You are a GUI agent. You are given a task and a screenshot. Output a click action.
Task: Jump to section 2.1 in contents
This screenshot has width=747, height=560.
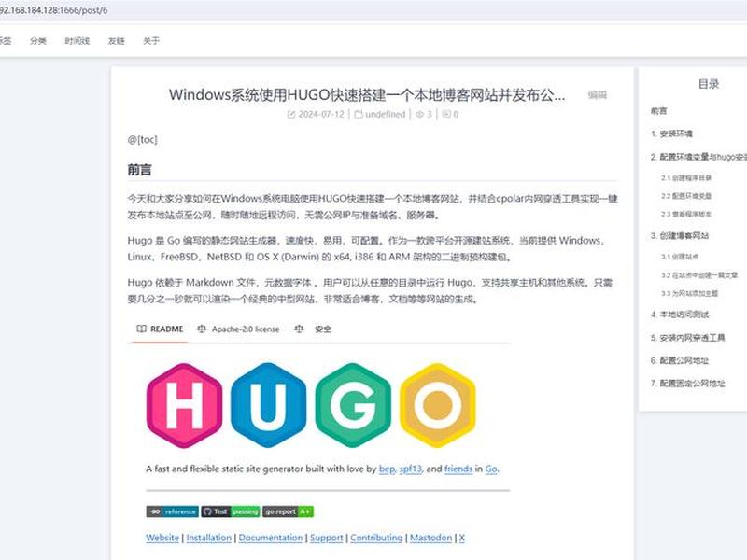686,177
